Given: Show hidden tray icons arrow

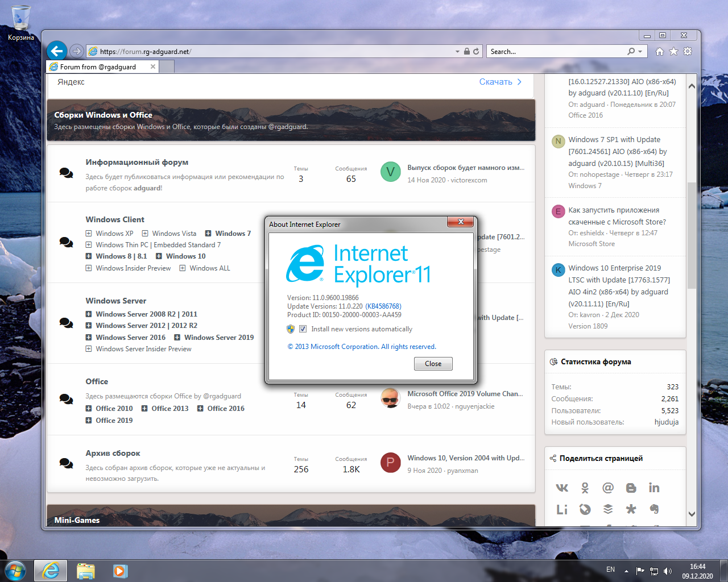Looking at the screenshot, I should [x=626, y=571].
